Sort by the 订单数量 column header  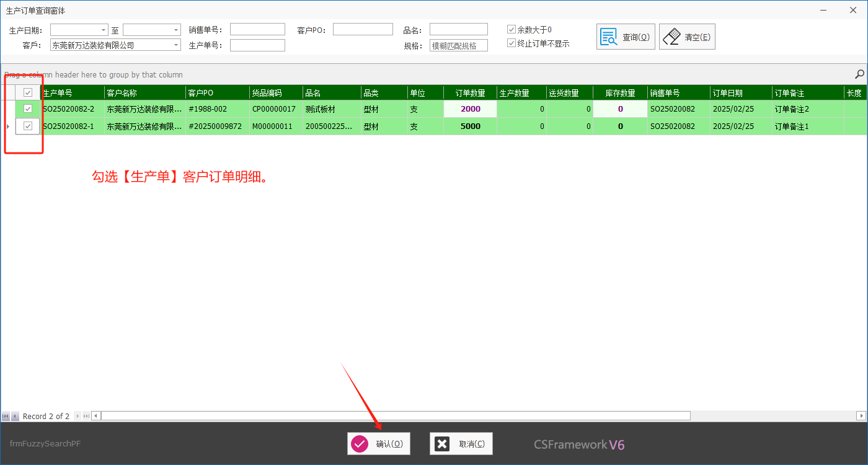pos(471,93)
